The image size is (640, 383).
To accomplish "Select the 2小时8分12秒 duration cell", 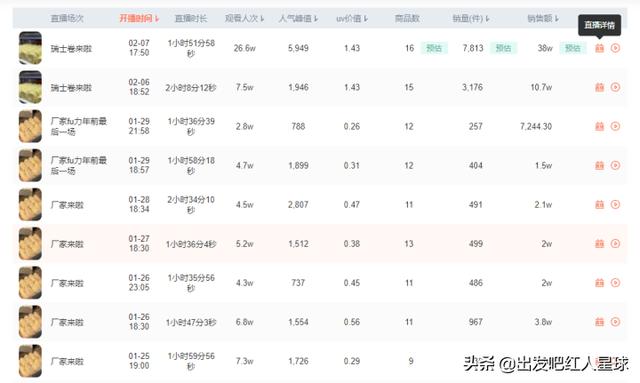I will click(x=191, y=87).
